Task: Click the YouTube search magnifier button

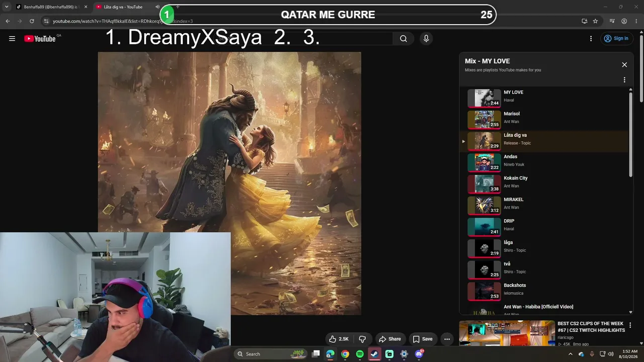Action: pyautogui.click(x=404, y=39)
